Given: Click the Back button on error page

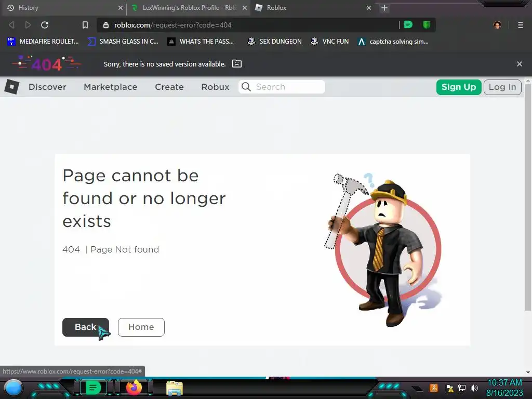Looking at the screenshot, I should [x=86, y=327].
